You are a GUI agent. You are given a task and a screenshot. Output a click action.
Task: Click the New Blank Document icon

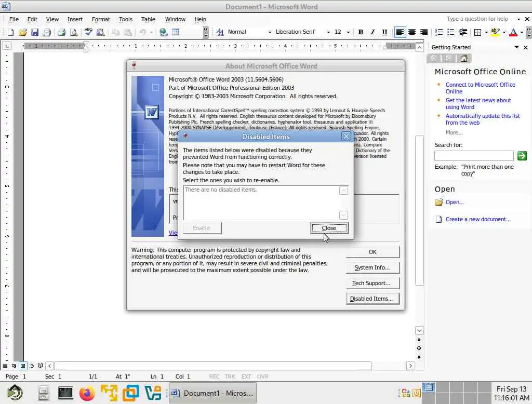10,32
